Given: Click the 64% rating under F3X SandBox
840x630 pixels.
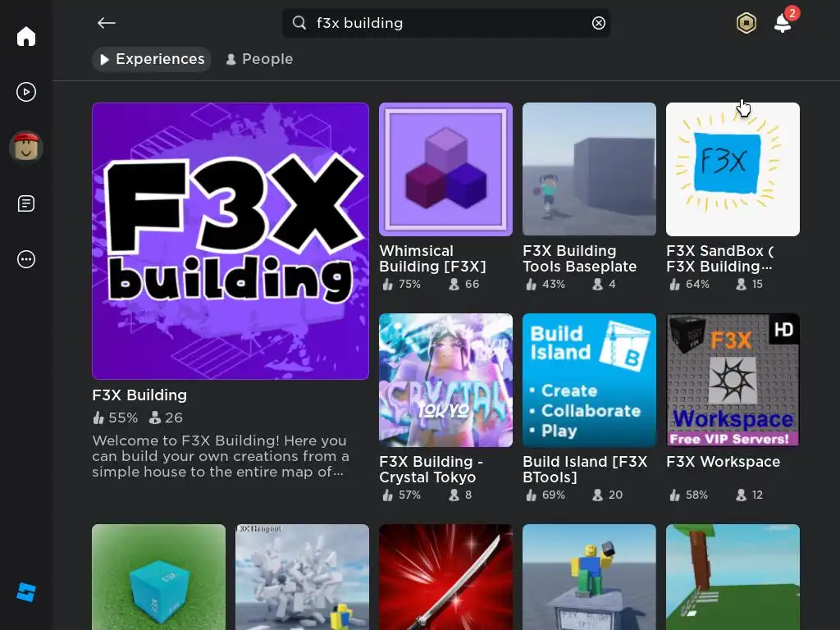Looking at the screenshot, I should [689, 285].
